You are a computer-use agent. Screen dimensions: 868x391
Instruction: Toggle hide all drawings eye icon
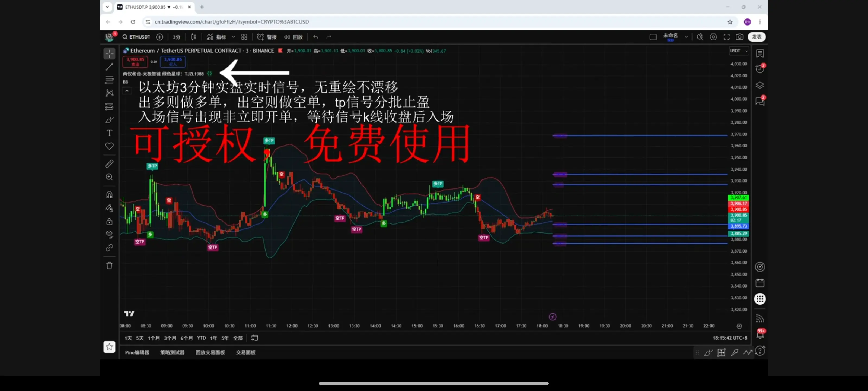click(x=109, y=235)
